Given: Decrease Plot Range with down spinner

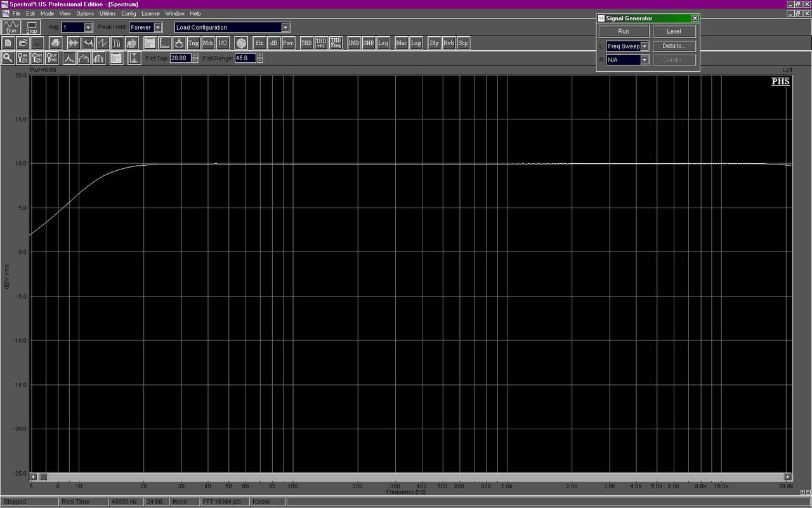Looking at the screenshot, I should click(x=260, y=60).
